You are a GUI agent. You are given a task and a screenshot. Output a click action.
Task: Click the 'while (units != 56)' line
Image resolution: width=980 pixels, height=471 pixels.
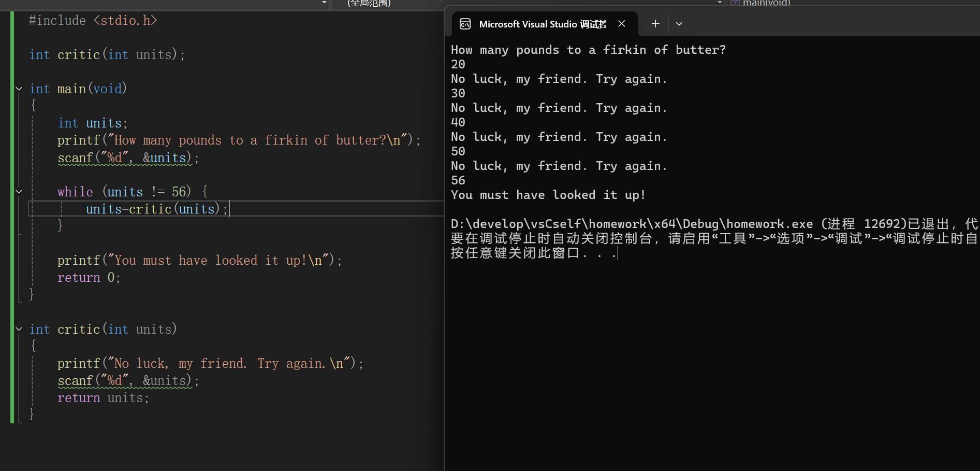tap(133, 192)
